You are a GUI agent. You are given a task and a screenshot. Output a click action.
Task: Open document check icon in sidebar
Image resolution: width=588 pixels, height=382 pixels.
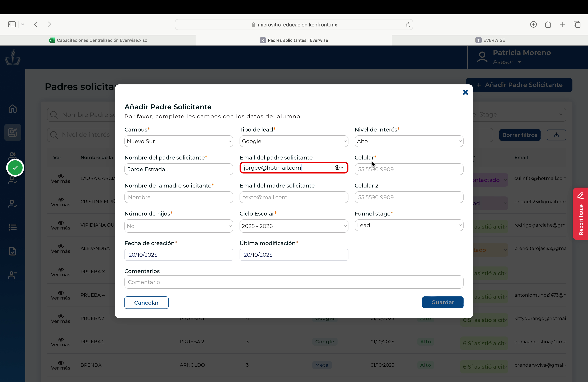[x=13, y=251]
